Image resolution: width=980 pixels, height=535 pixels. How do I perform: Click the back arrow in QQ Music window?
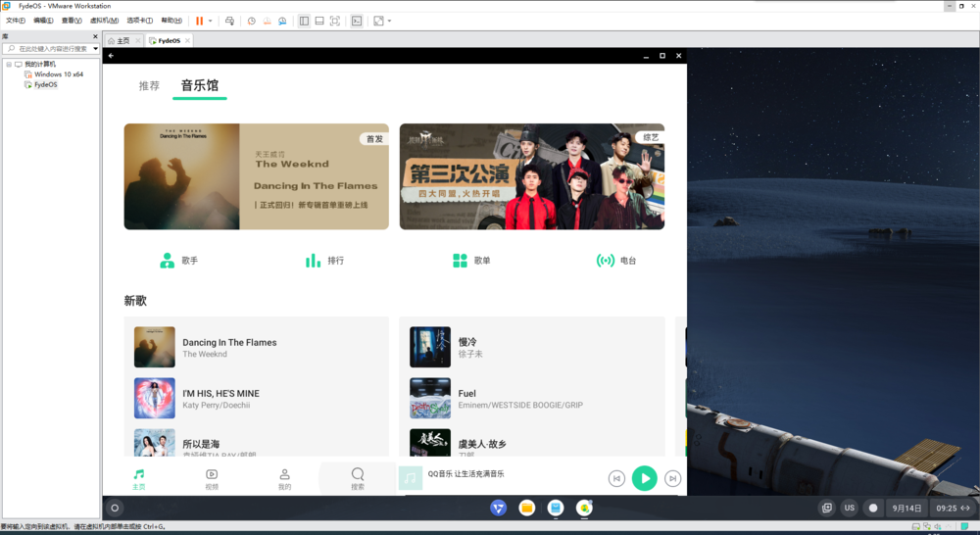point(112,56)
